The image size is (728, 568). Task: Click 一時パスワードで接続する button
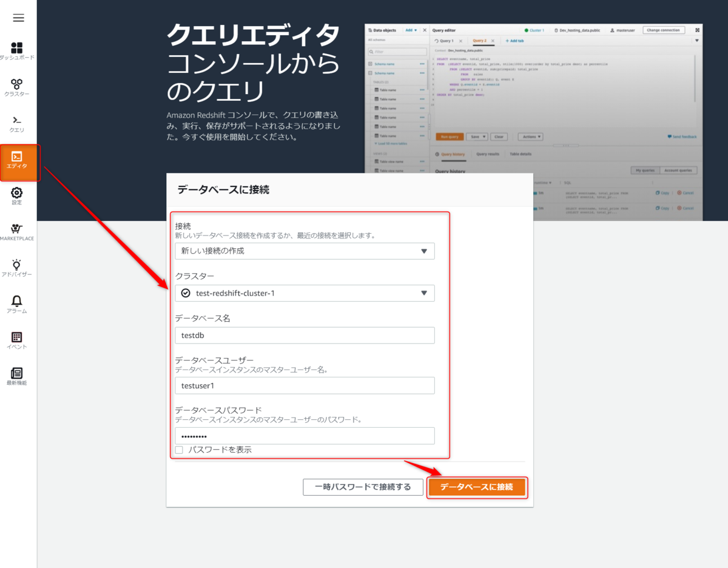363,487
